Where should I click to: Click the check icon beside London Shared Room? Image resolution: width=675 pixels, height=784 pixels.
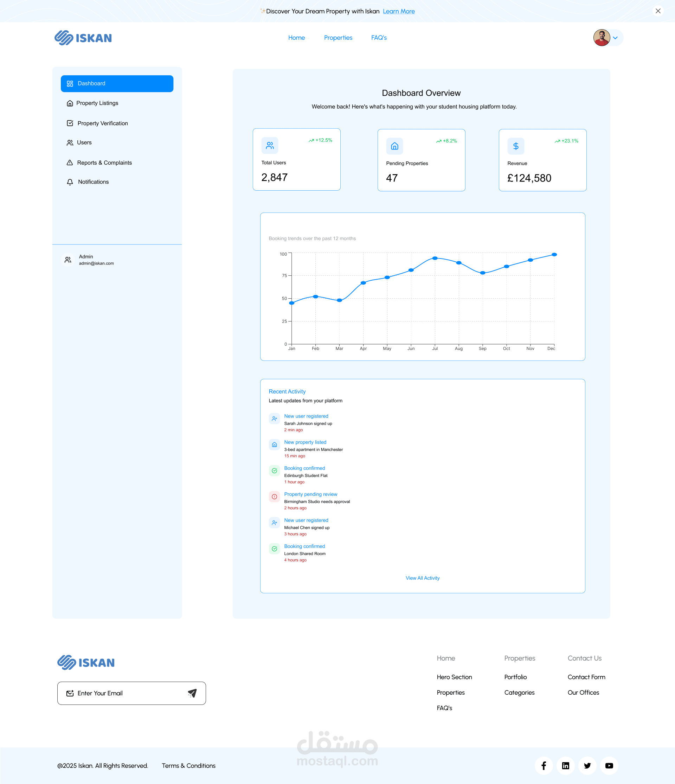point(275,549)
